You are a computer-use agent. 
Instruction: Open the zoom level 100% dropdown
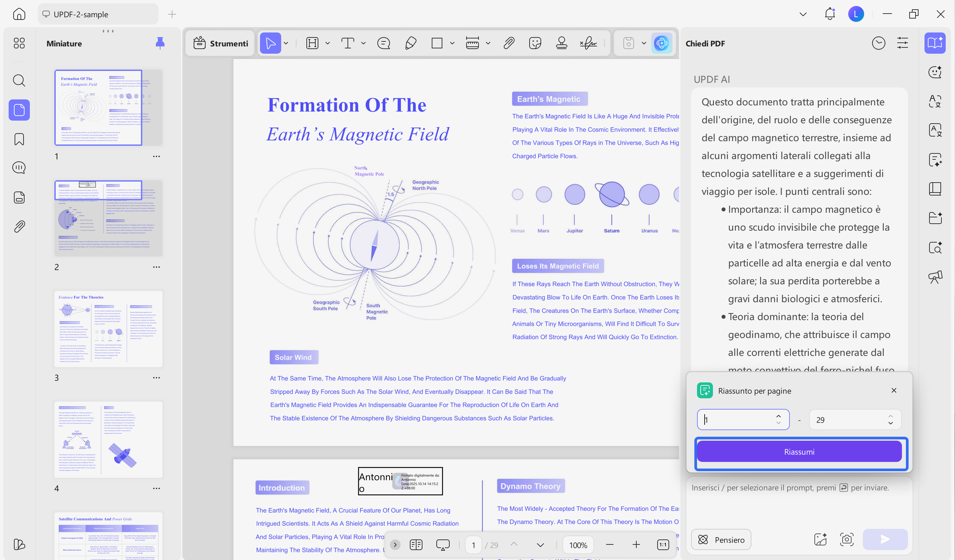tap(578, 545)
